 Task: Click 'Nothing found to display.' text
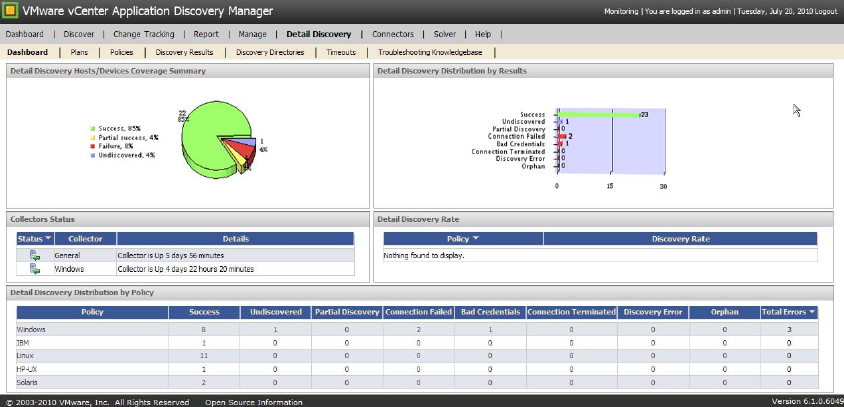tap(424, 255)
